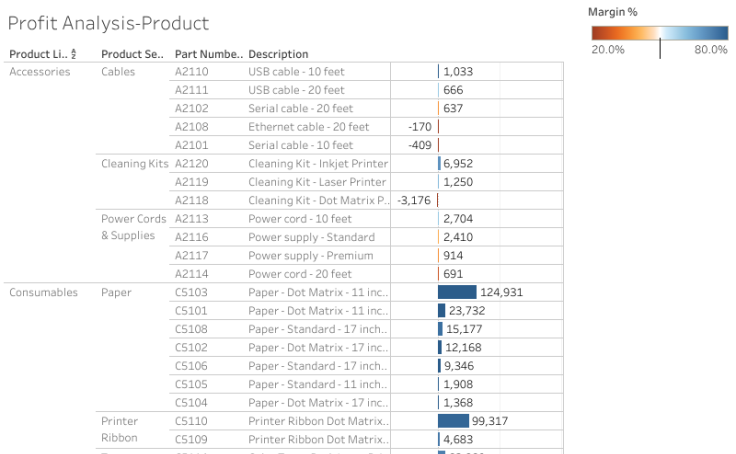
Task: Click the Margin % legend title
Action: pyautogui.click(x=613, y=12)
